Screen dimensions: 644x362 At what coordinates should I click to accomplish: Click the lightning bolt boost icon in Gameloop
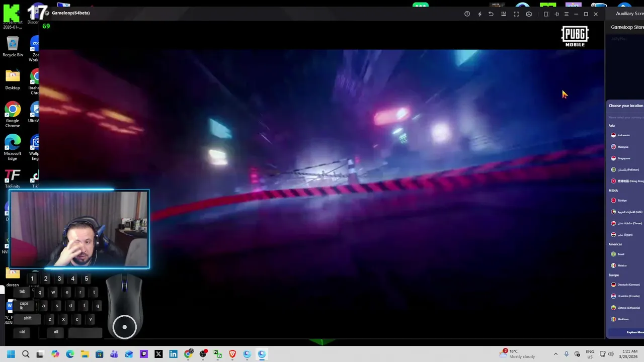click(479, 14)
